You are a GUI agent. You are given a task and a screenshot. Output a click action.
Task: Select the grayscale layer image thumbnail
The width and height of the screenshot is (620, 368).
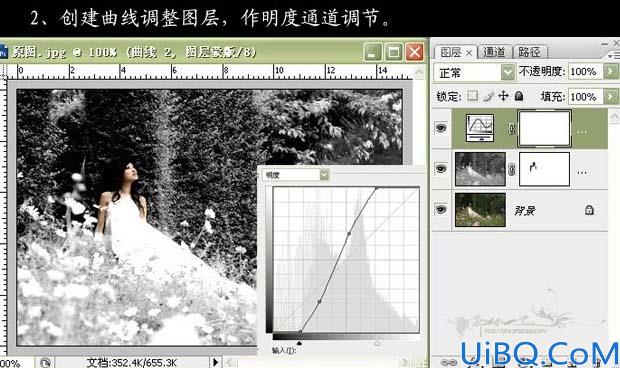tap(480, 169)
